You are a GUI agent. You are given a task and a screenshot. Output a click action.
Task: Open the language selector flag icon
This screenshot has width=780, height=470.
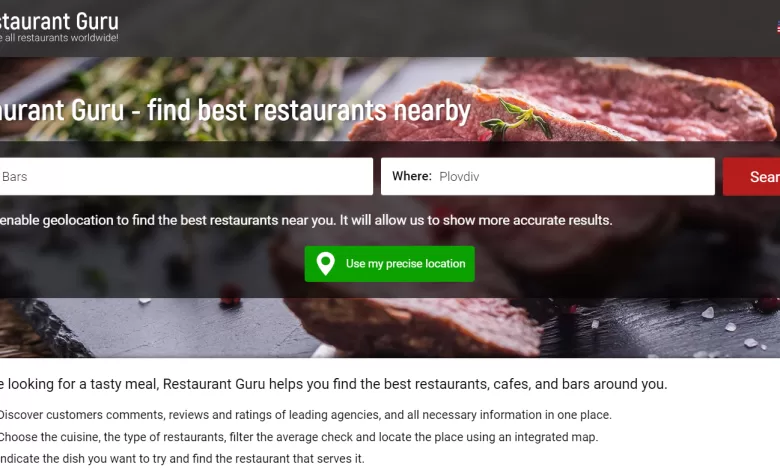point(778,27)
